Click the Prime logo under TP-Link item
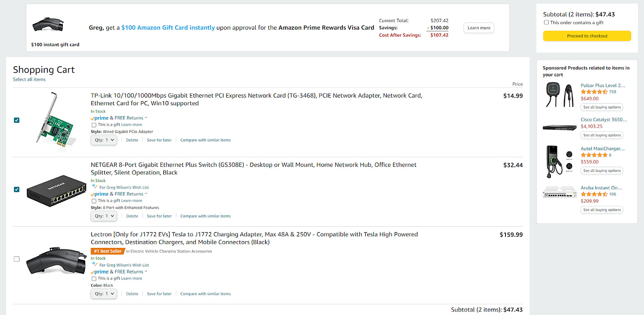The image size is (644, 315). (100, 118)
